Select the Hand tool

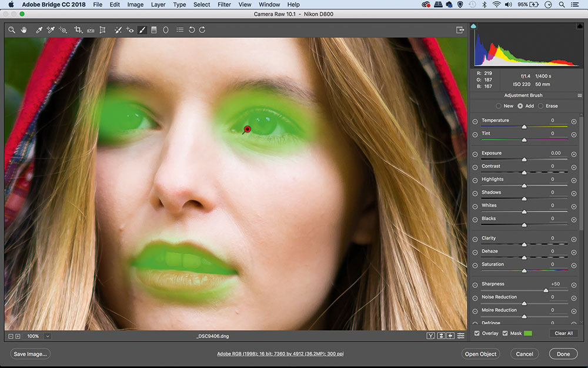[24, 29]
